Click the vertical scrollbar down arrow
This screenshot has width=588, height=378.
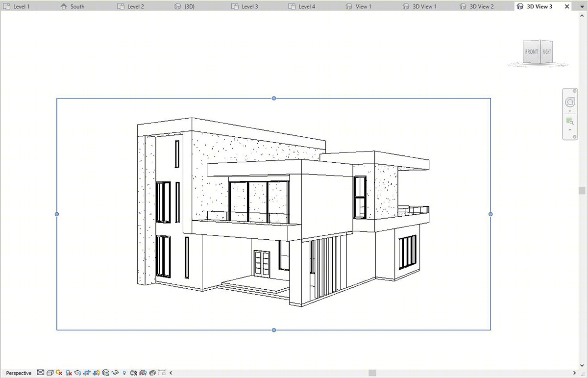(582, 366)
